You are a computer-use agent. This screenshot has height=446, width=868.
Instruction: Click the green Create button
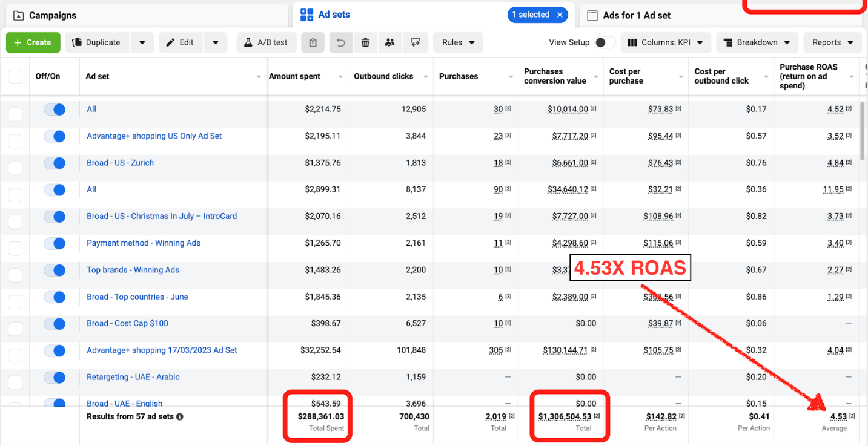(x=33, y=42)
